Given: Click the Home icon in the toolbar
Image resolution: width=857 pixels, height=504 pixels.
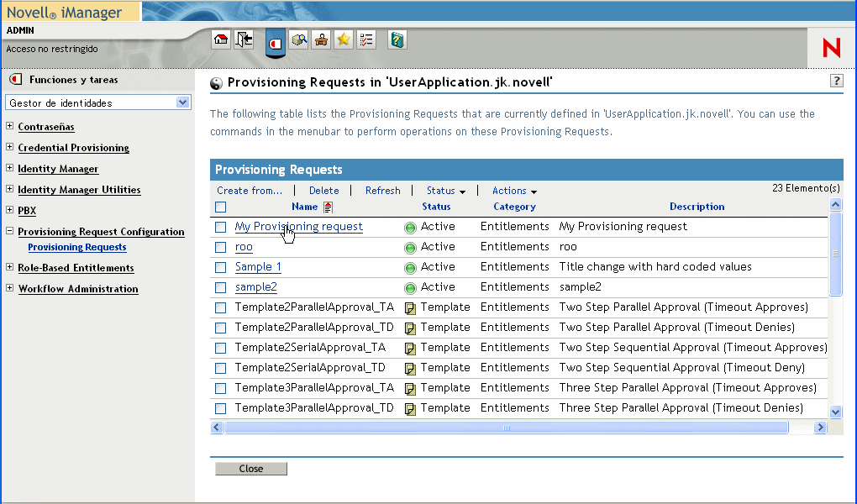Looking at the screenshot, I should point(221,39).
